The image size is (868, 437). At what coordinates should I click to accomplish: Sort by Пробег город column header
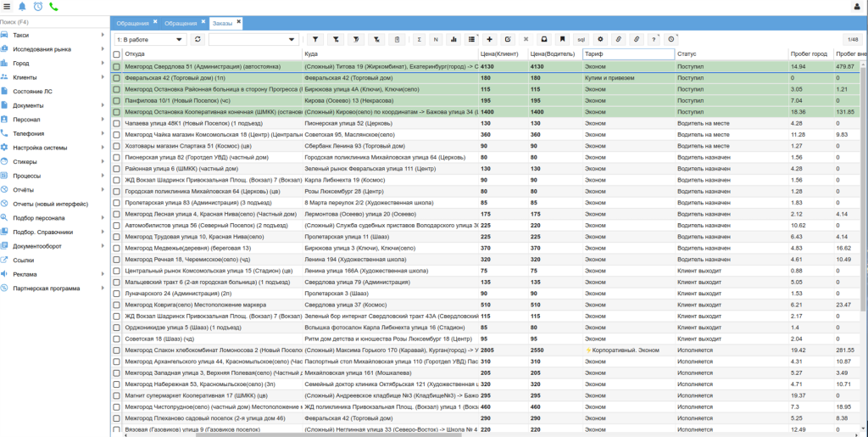tap(810, 54)
